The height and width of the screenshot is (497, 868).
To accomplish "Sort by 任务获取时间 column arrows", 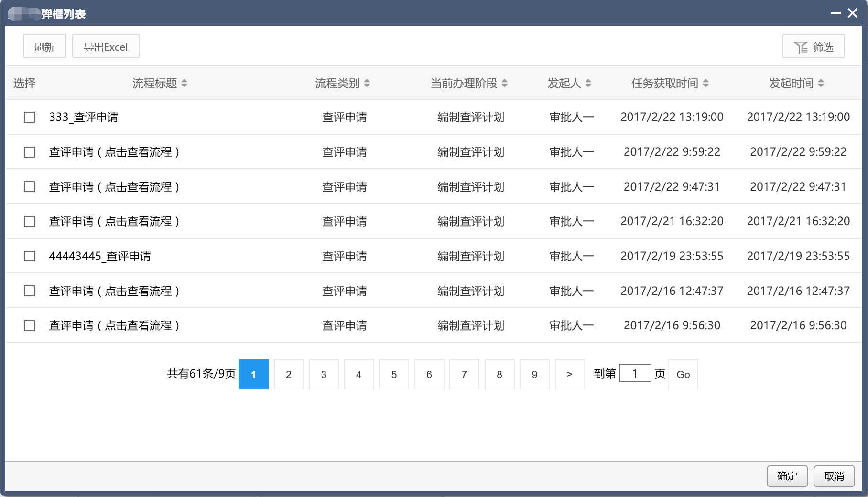I will pyautogui.click(x=706, y=83).
